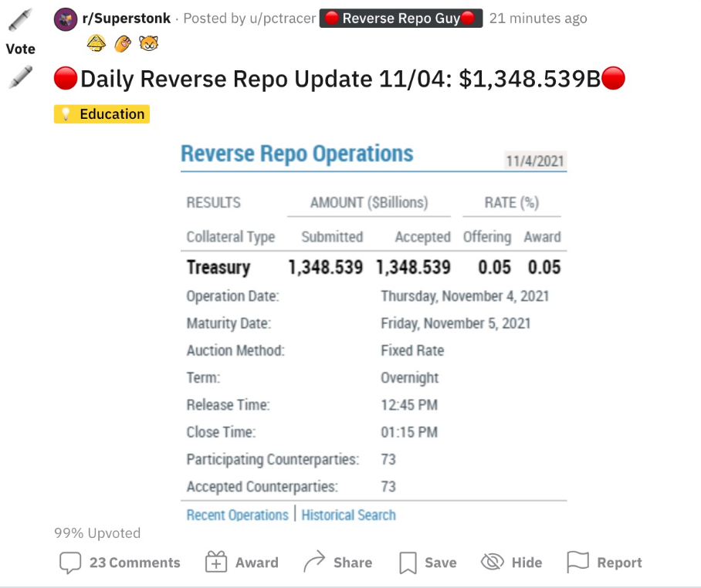Click the 11/4/2021 date box
Screen dimensions: 701x588
535,161
